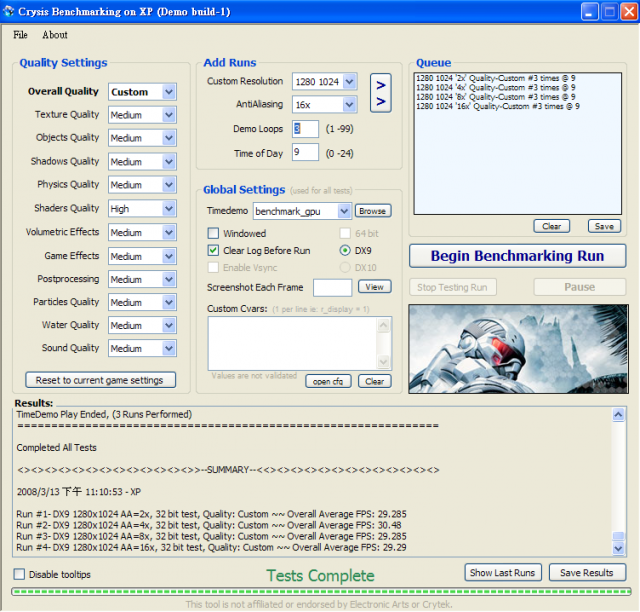Clear the Custom Cvars box

(x=374, y=381)
